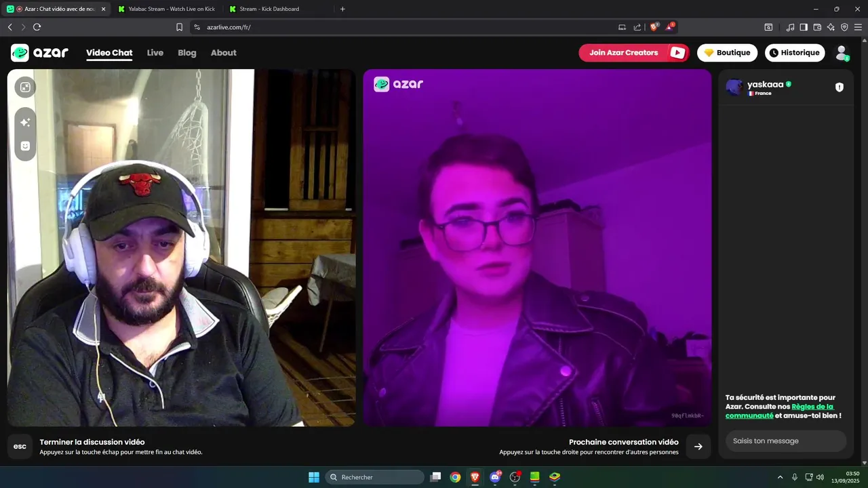Image resolution: width=868 pixels, height=488 pixels.
Task: Open the Blog page
Action: [x=187, y=53]
